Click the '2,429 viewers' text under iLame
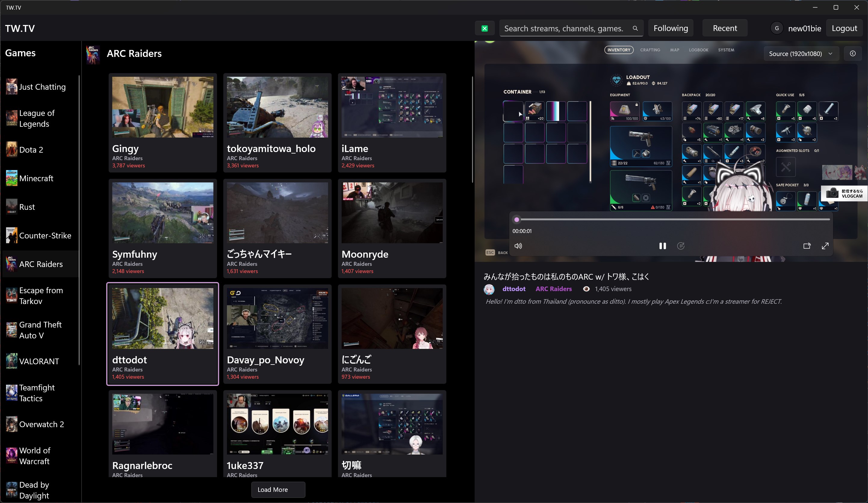Viewport: 868px width, 503px height. [x=358, y=166]
